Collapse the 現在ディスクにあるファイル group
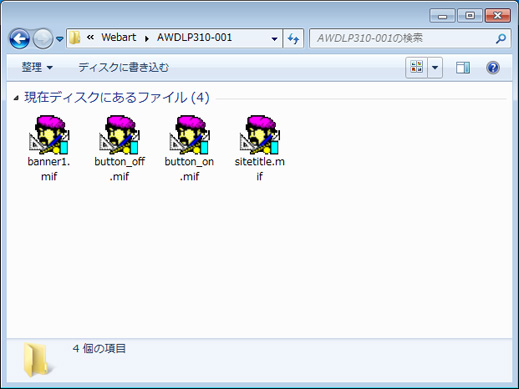The height and width of the screenshot is (389, 519). [x=16, y=98]
